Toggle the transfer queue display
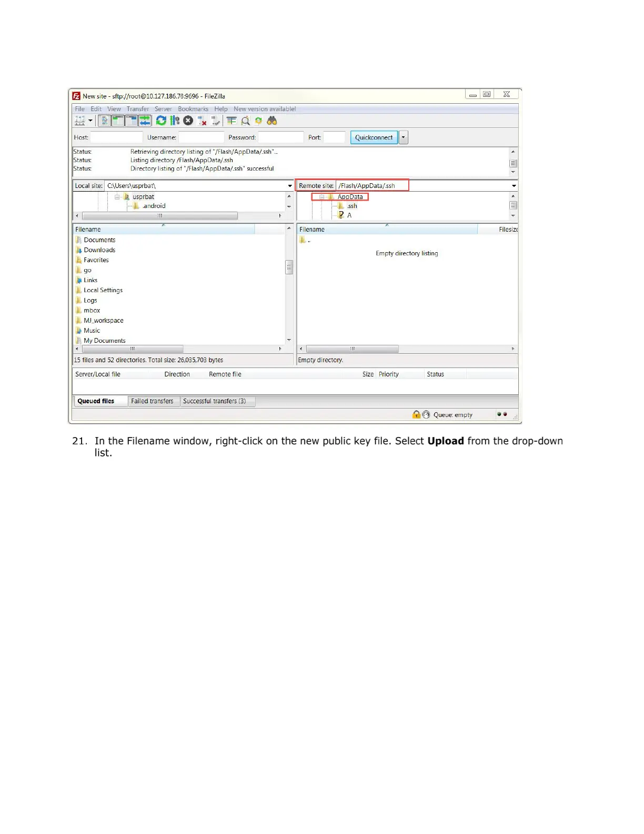 pos(145,121)
